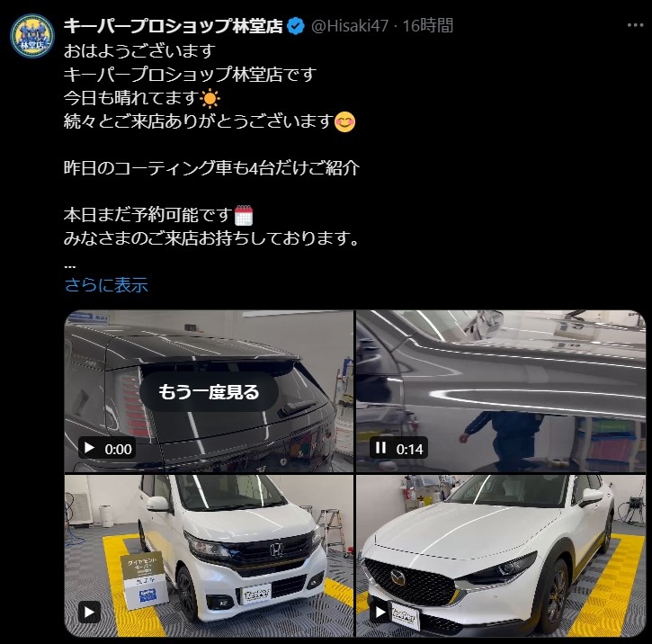
Task: Click the blue verified badge icon
Action: click(296, 26)
